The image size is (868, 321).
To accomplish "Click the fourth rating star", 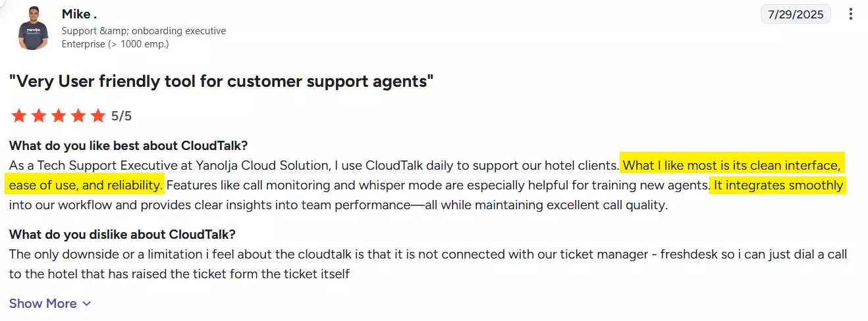I will point(78,116).
